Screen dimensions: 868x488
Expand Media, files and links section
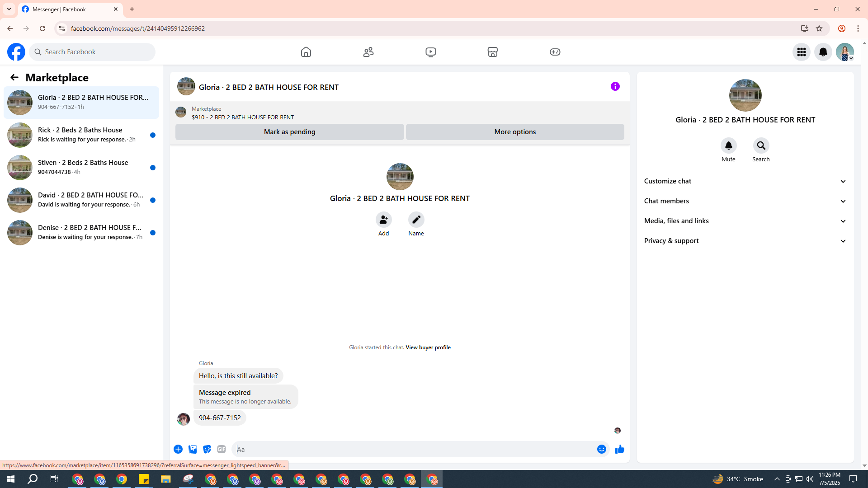[745, 221]
